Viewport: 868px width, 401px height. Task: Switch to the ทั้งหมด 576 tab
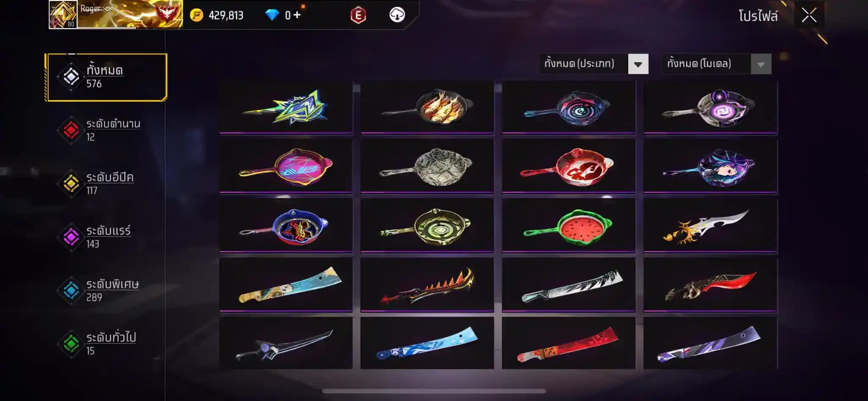pyautogui.click(x=106, y=77)
